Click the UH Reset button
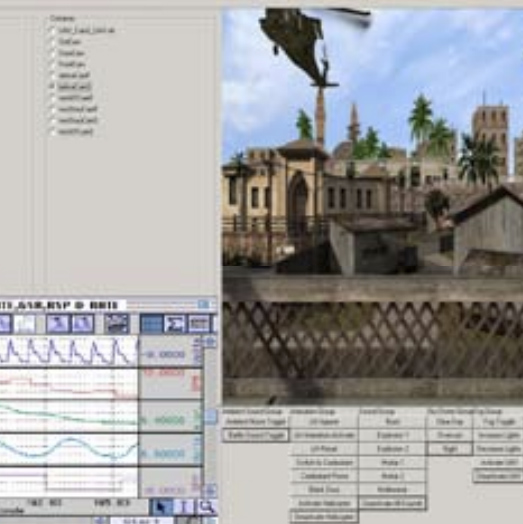Screen dimensions: 523x524 tap(324, 449)
